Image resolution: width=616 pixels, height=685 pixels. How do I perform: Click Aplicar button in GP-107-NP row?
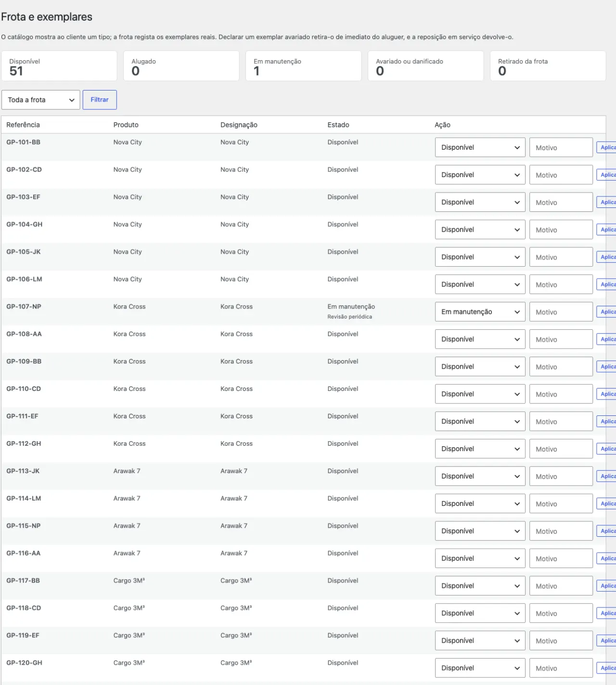[x=606, y=312]
